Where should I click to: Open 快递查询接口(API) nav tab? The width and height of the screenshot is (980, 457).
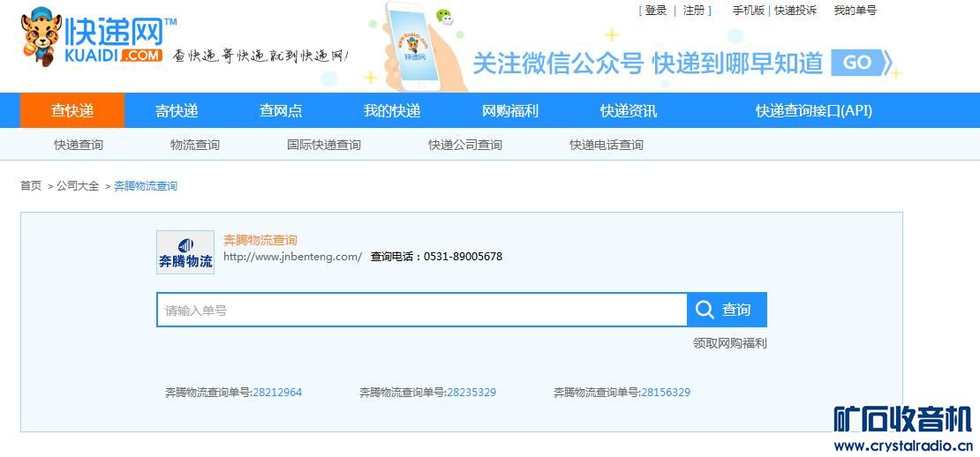(x=814, y=111)
